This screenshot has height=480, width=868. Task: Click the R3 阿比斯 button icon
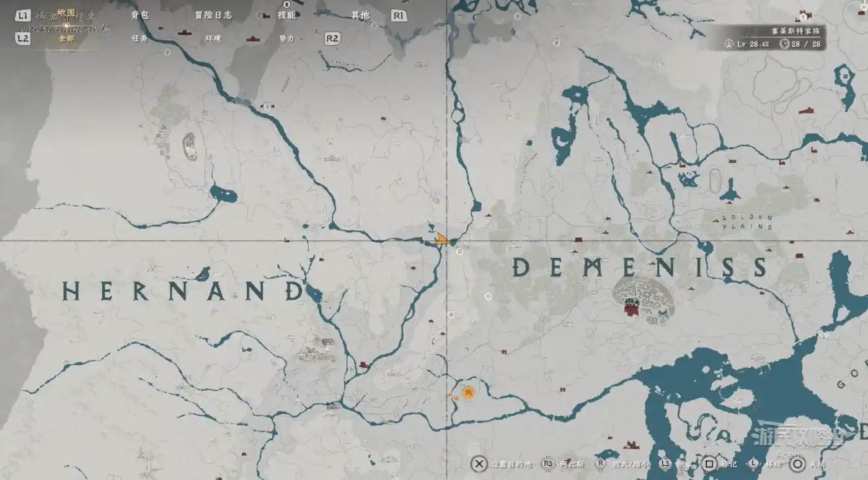coord(547,463)
